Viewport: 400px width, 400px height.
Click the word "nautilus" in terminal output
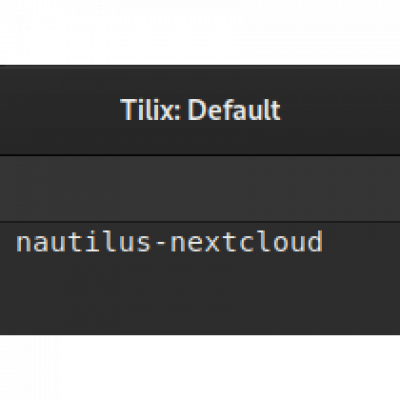pos(83,242)
